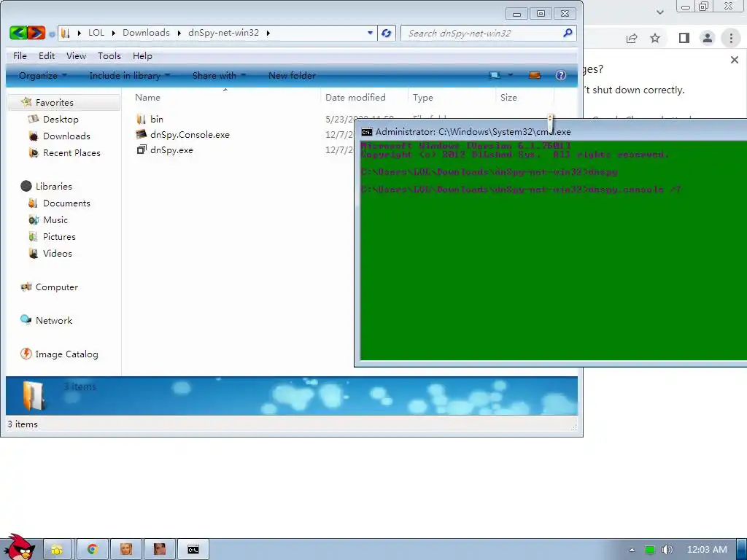Open Downloads in Favorites

click(x=66, y=136)
